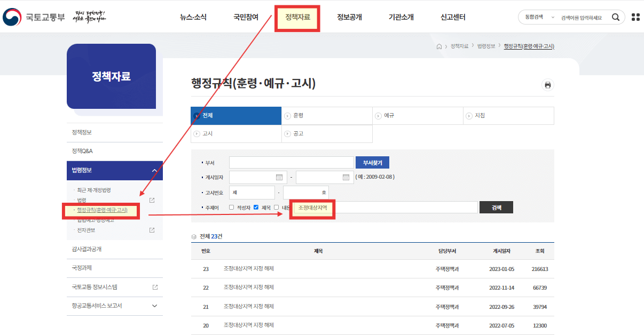Open the 정책자료 menu in the header
Screen dimensions: 644x335
click(x=297, y=17)
